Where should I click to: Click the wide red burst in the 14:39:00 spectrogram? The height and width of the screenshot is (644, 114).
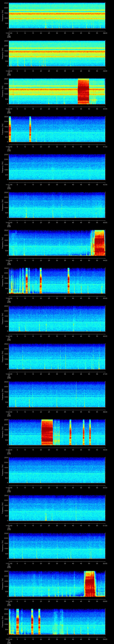pos(83,91)
